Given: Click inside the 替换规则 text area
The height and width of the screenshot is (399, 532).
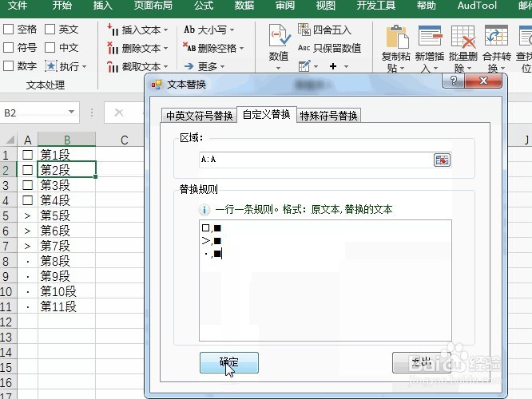Looking at the screenshot, I should coord(325,280).
